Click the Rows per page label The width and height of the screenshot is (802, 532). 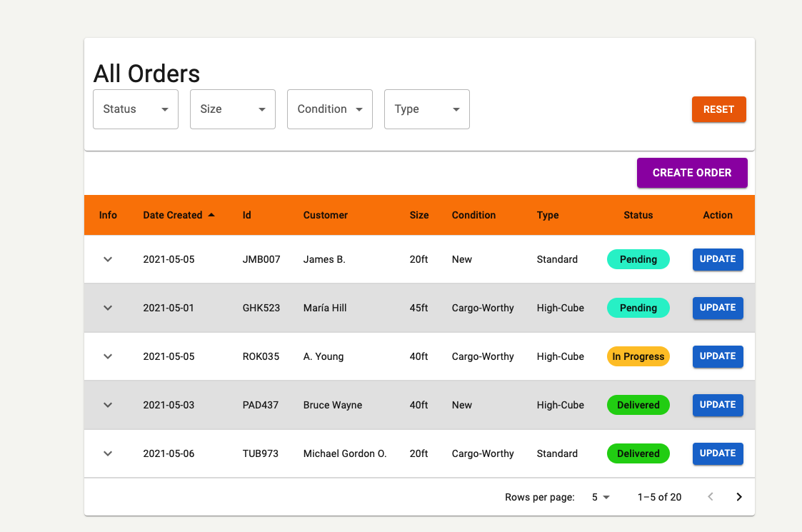click(540, 497)
